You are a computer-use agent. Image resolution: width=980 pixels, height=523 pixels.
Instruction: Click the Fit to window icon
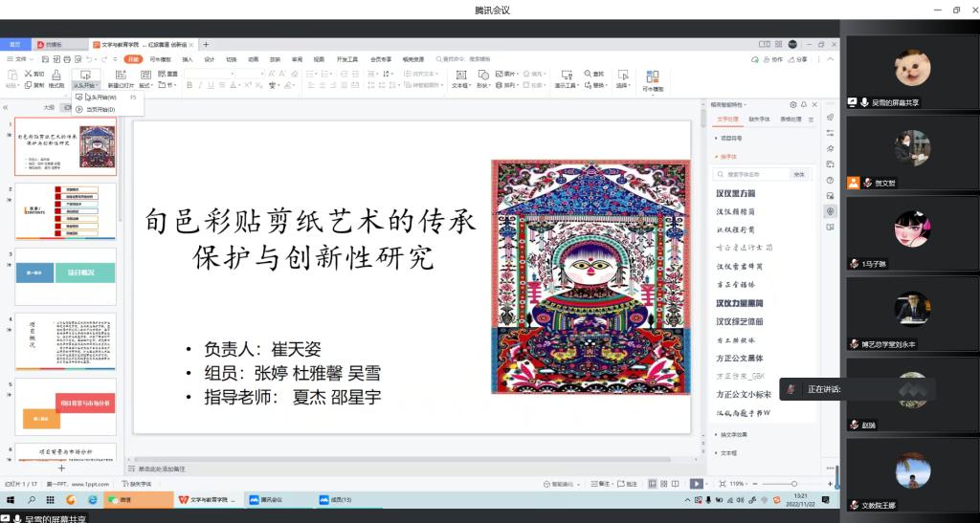click(x=723, y=484)
